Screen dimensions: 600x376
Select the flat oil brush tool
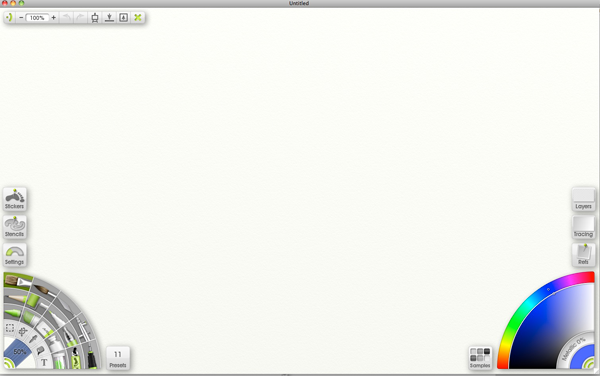pyautogui.click(x=17, y=282)
